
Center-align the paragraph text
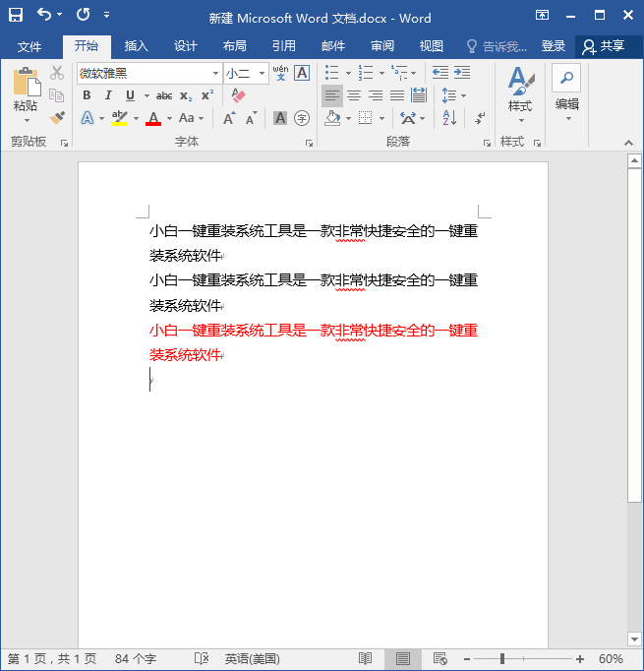(354, 95)
